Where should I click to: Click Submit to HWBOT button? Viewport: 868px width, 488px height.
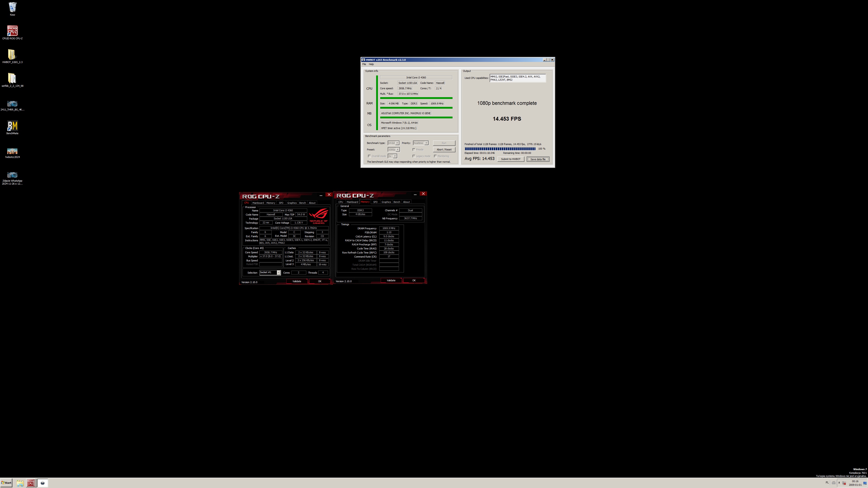click(510, 159)
